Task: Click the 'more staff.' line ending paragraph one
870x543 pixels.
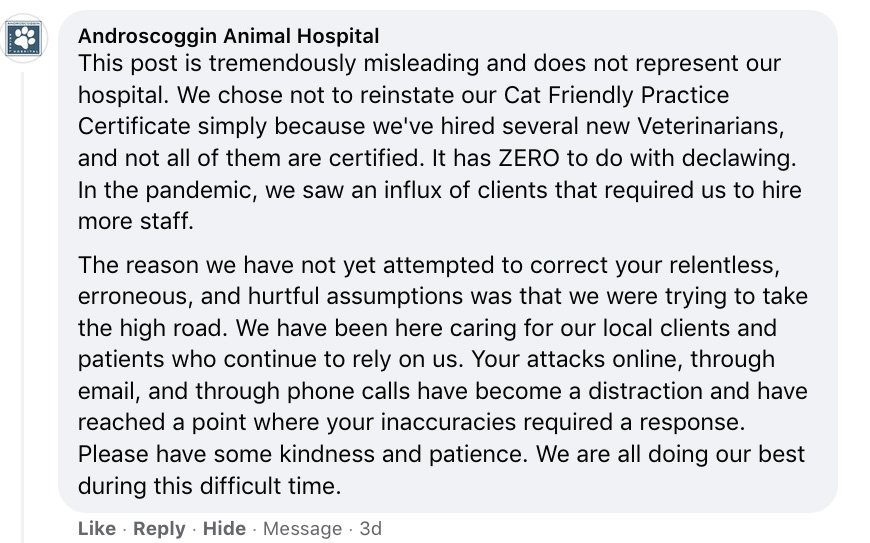Action: pos(136,222)
